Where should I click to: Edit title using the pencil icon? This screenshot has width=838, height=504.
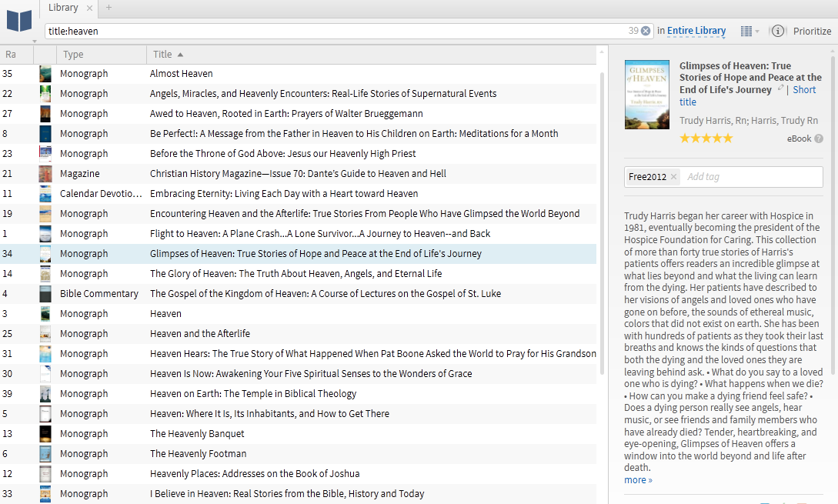click(781, 88)
